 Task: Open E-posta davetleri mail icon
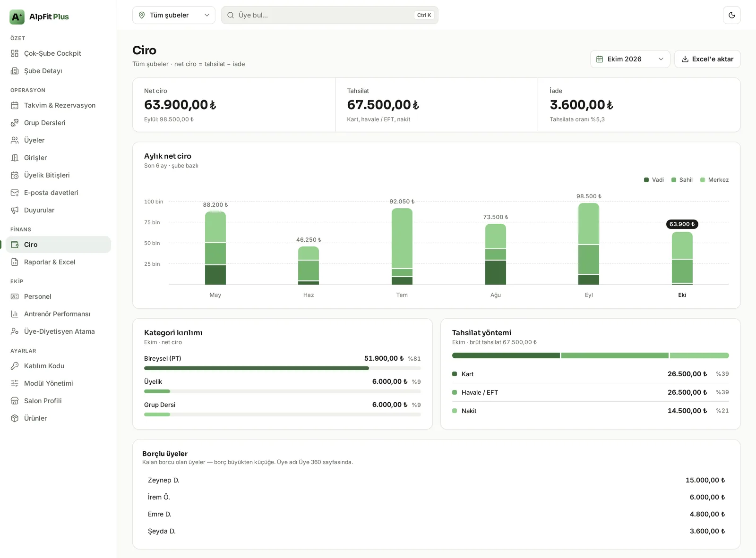[x=15, y=193]
